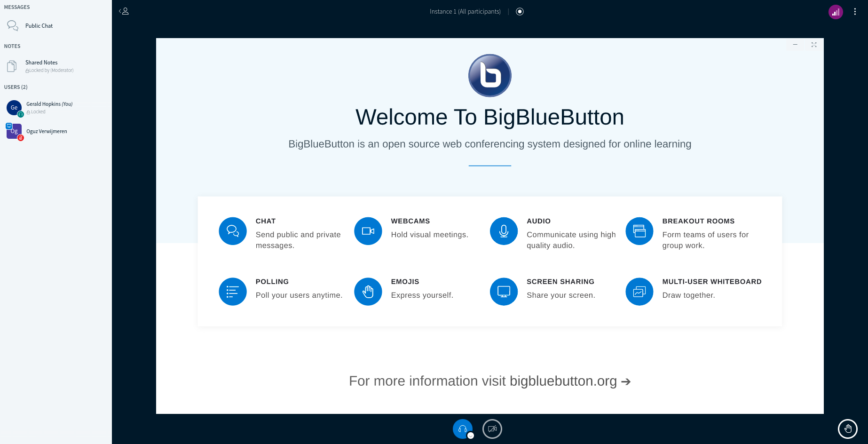The width and height of the screenshot is (868, 444).
Task: Click the Screen Sharing feature icon
Action: 504,292
